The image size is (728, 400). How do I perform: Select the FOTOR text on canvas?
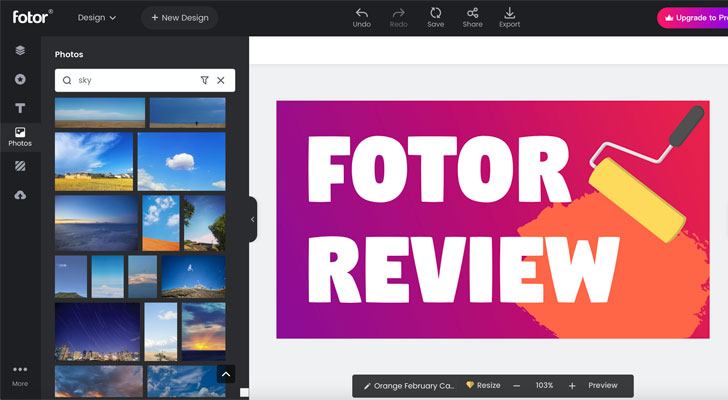[439, 170]
